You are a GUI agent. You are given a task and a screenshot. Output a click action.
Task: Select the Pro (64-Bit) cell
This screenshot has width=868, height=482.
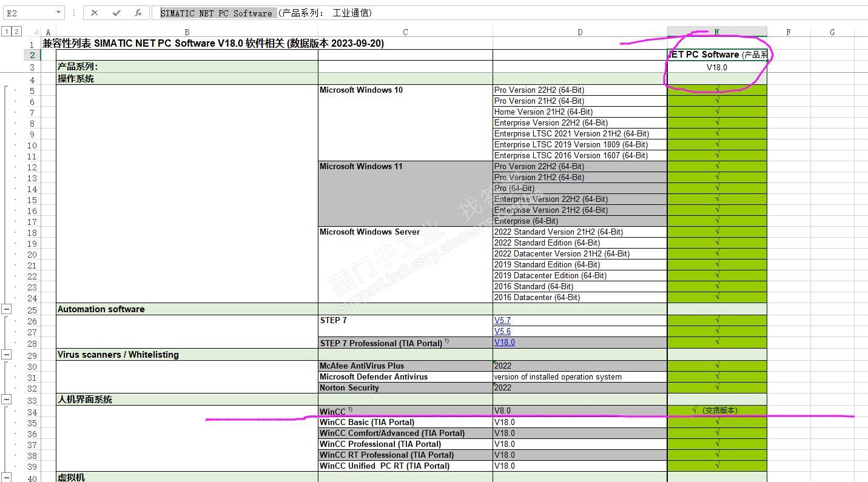[x=580, y=188]
